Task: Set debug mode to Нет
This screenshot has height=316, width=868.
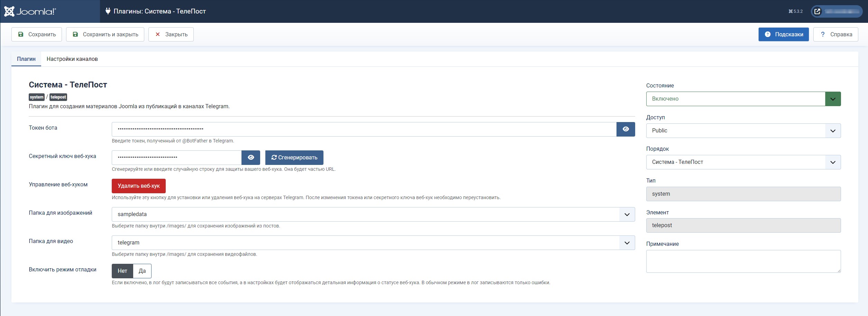Action: 122,271
